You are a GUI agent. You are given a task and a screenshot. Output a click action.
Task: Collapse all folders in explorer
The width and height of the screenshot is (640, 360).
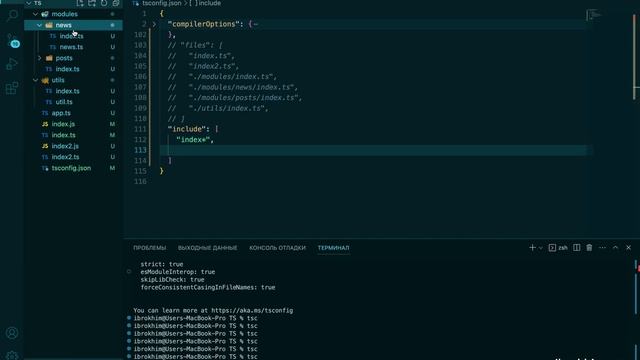[116, 3]
